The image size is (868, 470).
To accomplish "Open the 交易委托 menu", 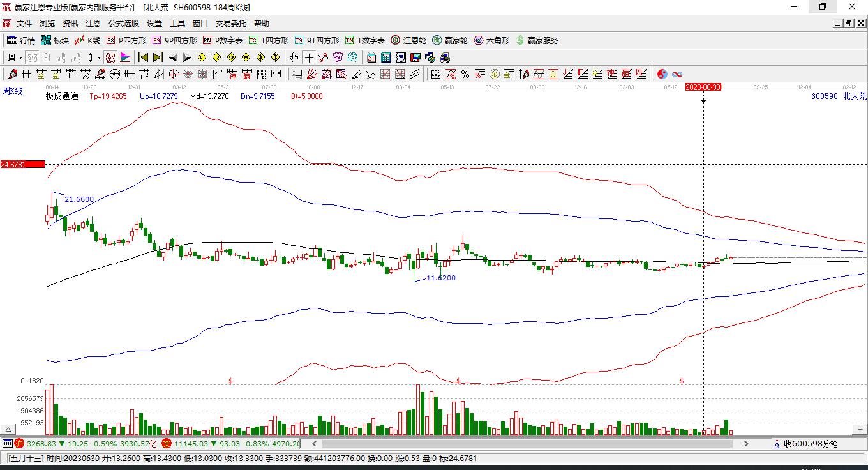I will (x=231, y=24).
